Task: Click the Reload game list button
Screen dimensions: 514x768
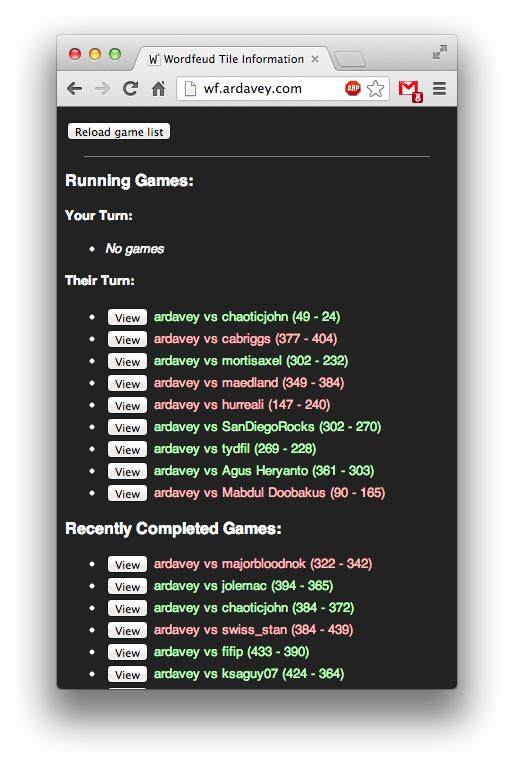Action: pos(119,132)
